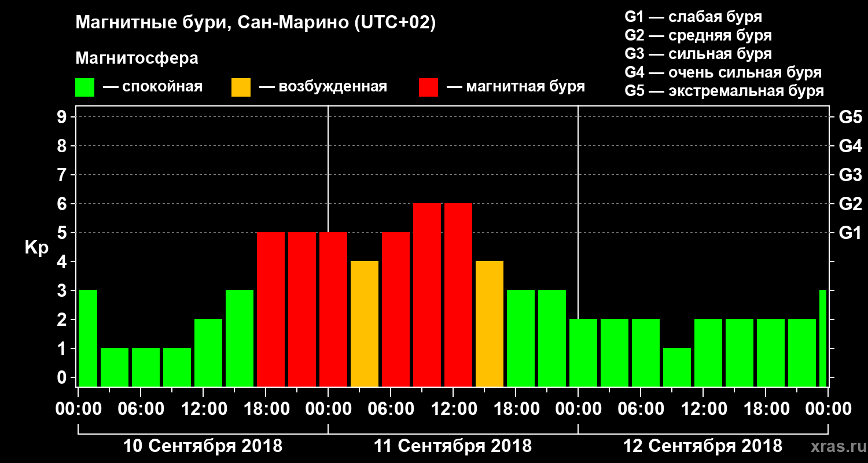Click the «Kp» axis label
The width and height of the screenshot is (868, 463).
[36, 247]
